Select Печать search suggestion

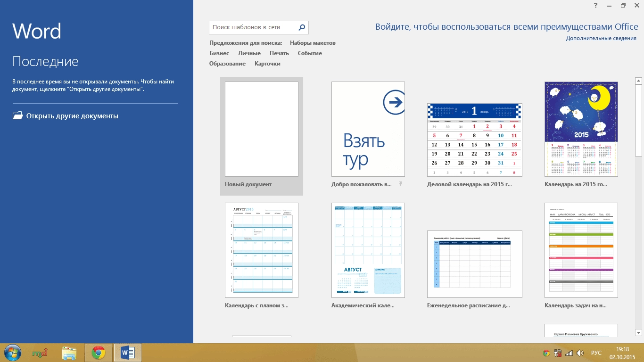tap(279, 53)
